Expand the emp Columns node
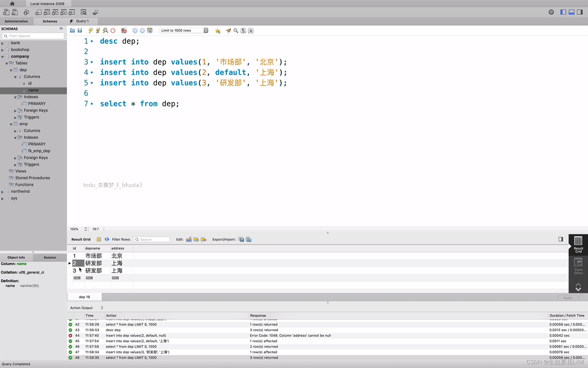The height and width of the screenshot is (368, 588). 15,131
